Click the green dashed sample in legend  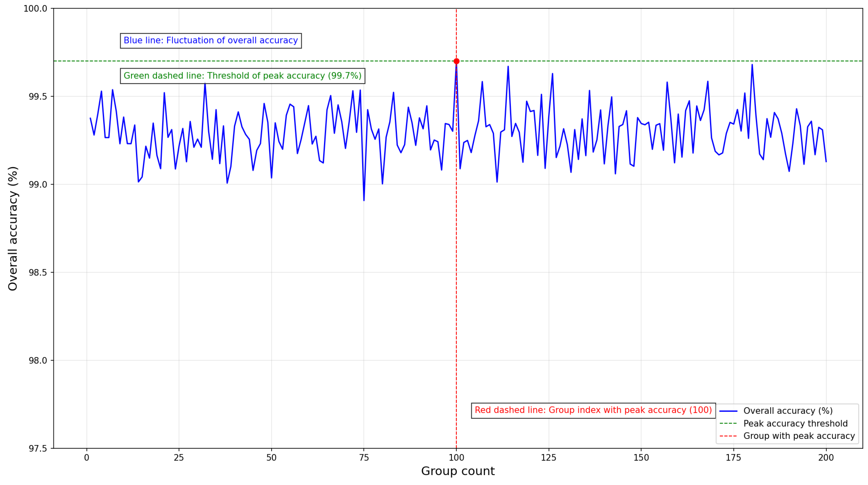(728, 423)
